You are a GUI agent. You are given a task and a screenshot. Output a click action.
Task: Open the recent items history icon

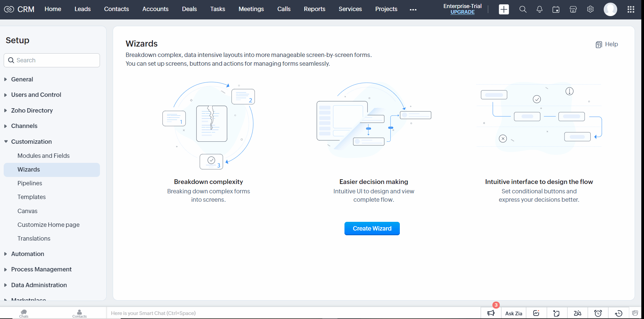[x=619, y=313]
